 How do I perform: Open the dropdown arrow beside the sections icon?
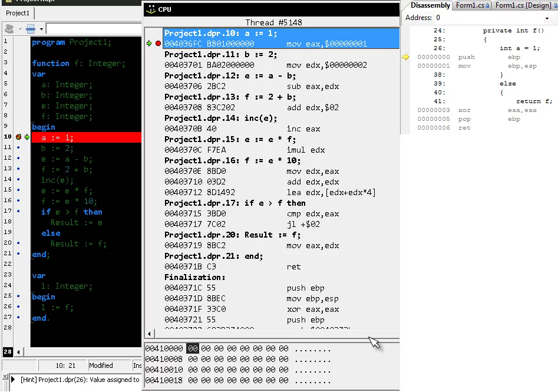point(40,29)
